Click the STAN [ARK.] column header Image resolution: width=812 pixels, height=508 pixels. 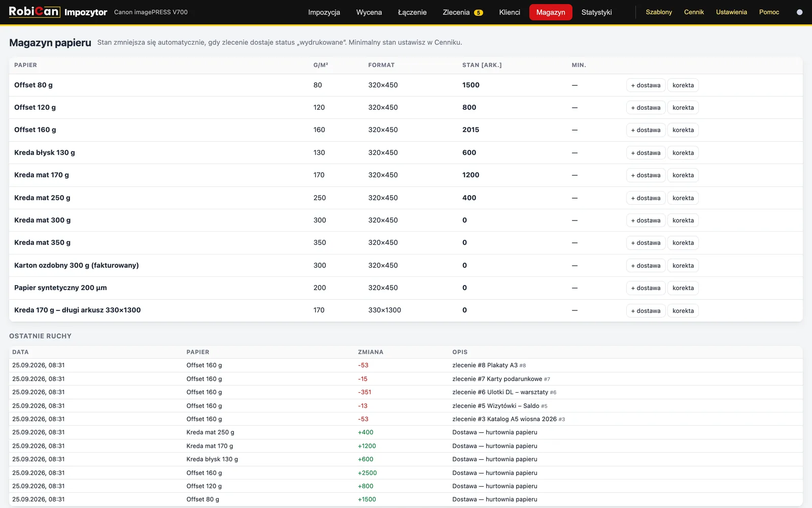[x=482, y=65]
